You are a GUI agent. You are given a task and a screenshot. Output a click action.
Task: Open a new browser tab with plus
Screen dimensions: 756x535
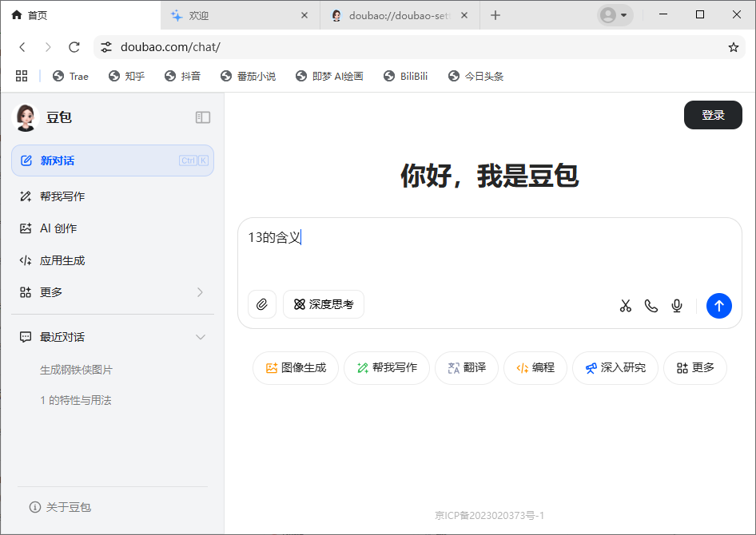tap(495, 15)
